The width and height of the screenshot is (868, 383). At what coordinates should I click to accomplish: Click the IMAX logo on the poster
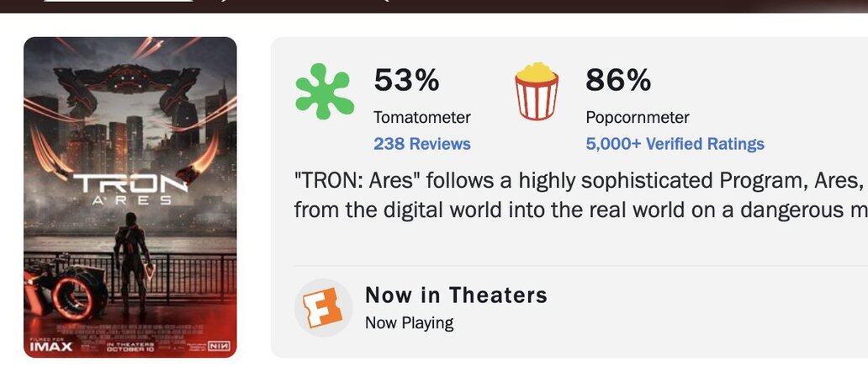50,345
